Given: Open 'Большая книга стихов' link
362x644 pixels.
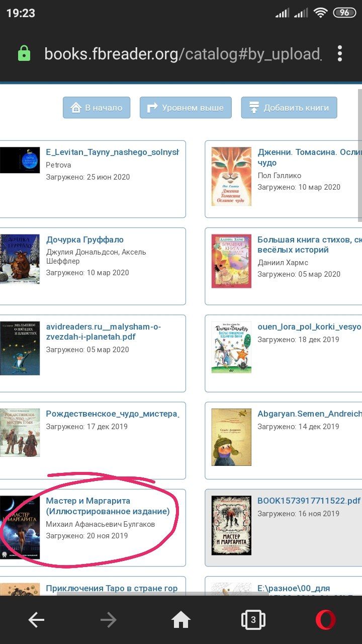Looking at the screenshot, I should (x=309, y=245).
